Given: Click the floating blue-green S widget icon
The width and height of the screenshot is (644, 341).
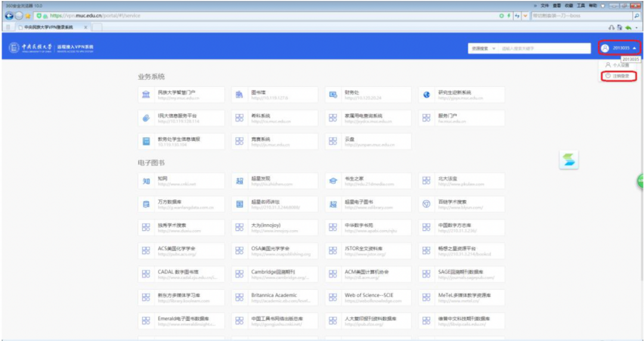Looking at the screenshot, I should [x=569, y=160].
